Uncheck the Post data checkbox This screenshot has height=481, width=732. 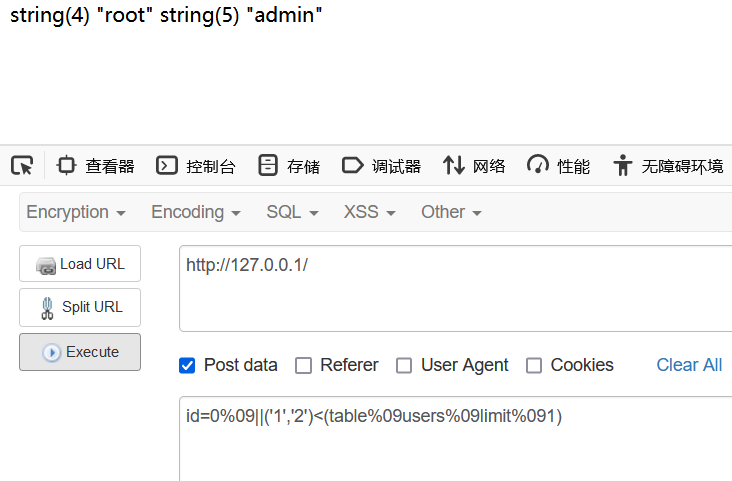[x=187, y=365]
